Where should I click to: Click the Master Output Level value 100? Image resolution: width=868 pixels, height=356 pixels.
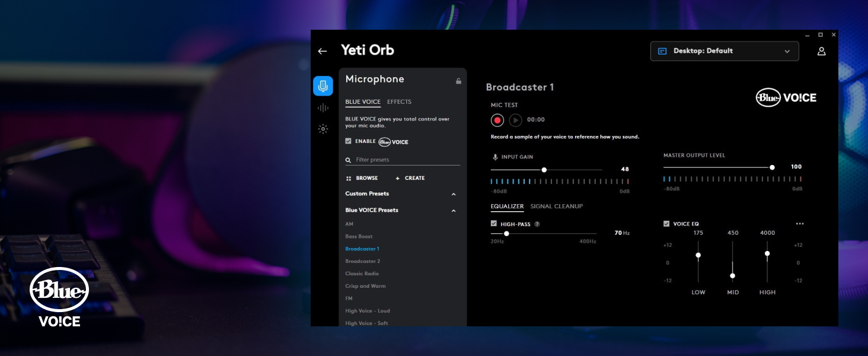796,167
